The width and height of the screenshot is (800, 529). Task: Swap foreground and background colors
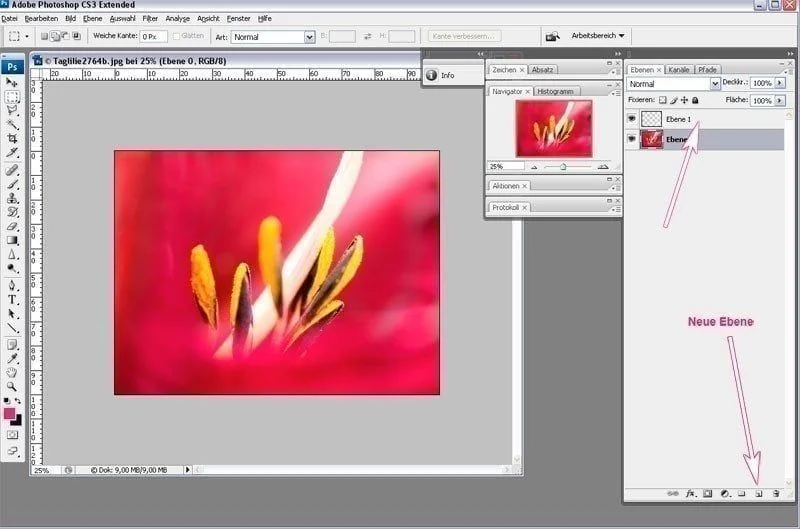(18, 400)
